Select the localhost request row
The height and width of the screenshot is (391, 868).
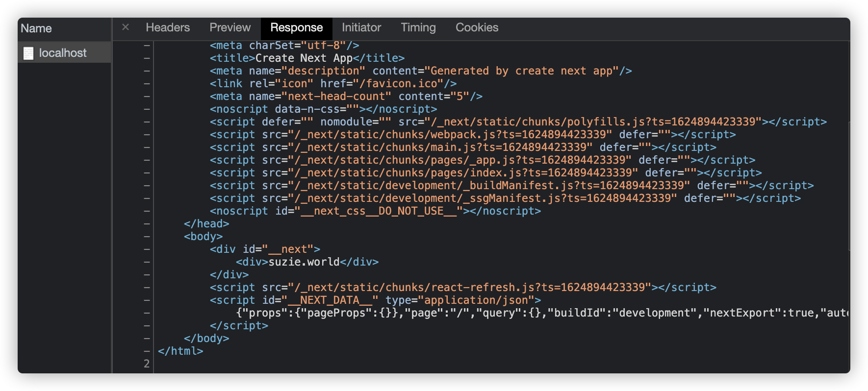[x=64, y=52]
